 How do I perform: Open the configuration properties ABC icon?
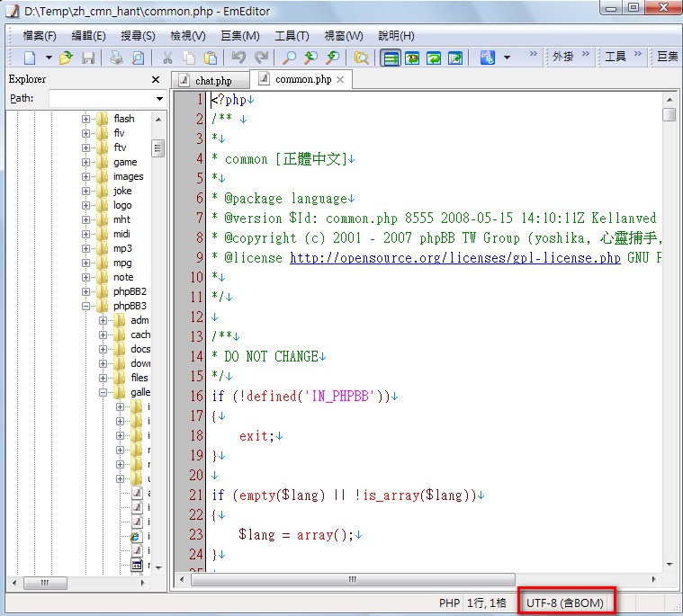(x=488, y=58)
